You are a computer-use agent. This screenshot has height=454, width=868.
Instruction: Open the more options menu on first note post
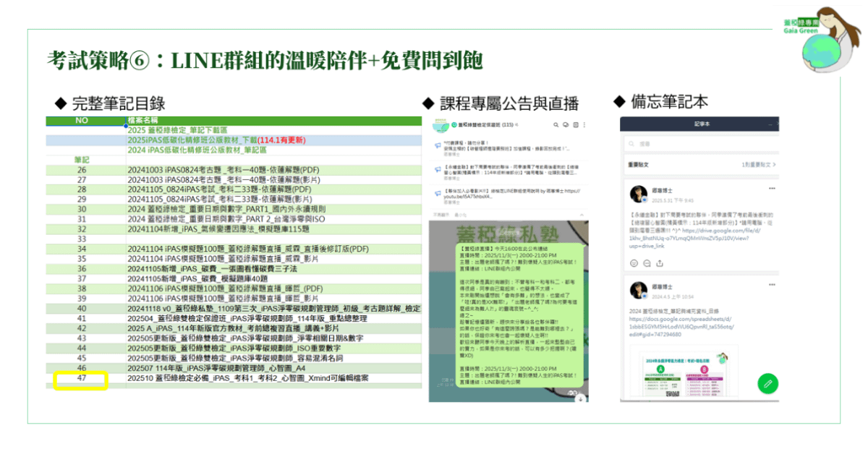772,189
